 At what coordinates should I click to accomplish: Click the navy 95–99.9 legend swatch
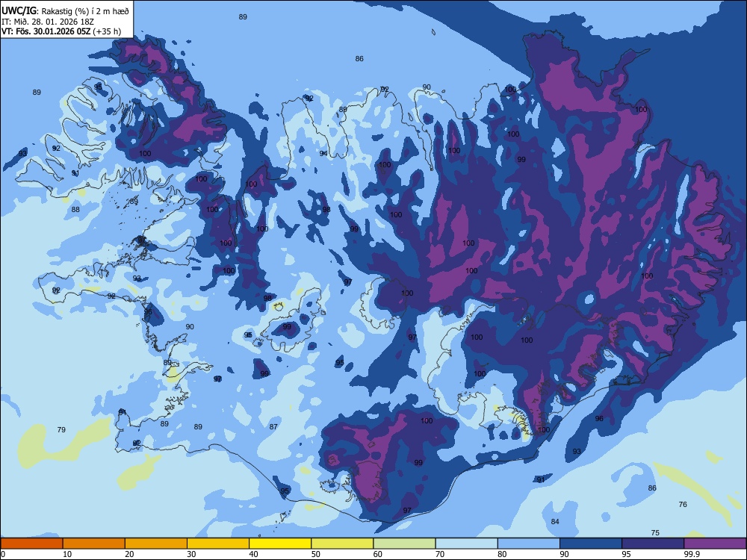click(653, 544)
